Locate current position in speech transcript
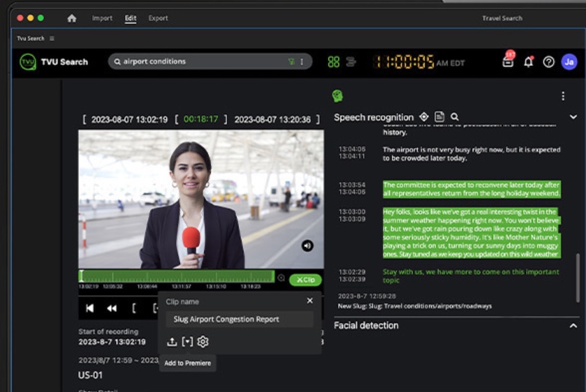The height and width of the screenshot is (392, 586). point(424,117)
